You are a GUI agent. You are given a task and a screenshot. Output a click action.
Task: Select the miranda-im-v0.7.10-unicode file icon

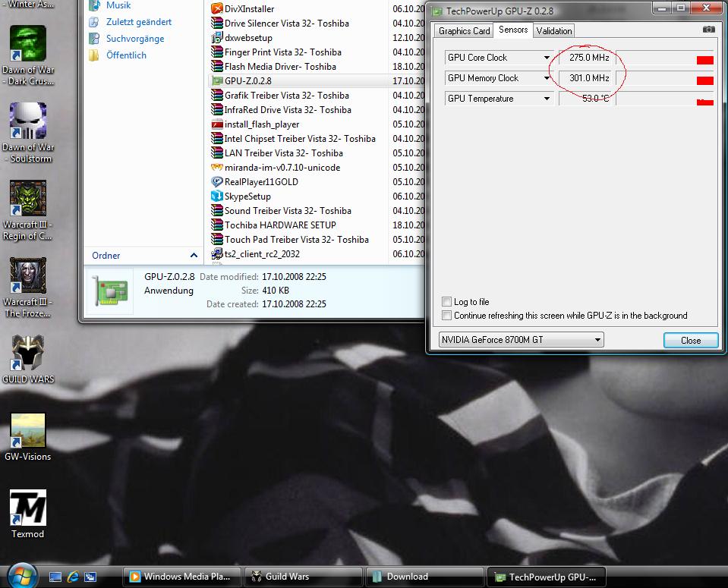[x=217, y=167]
